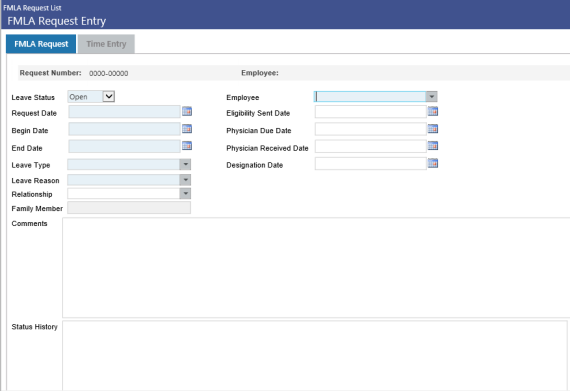Click inside the Comments text area
The height and width of the screenshot is (391, 570).
point(316,268)
